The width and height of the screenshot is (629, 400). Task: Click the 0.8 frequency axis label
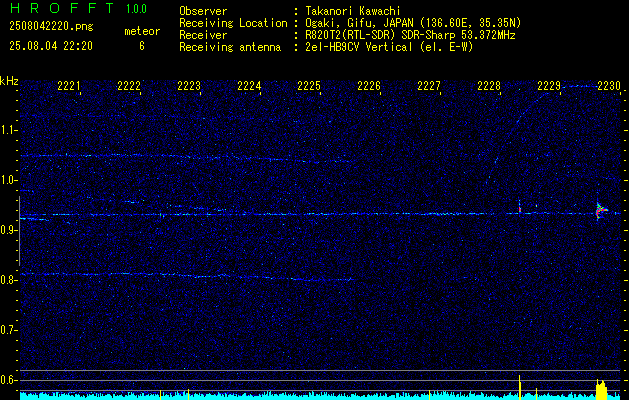coord(8,280)
